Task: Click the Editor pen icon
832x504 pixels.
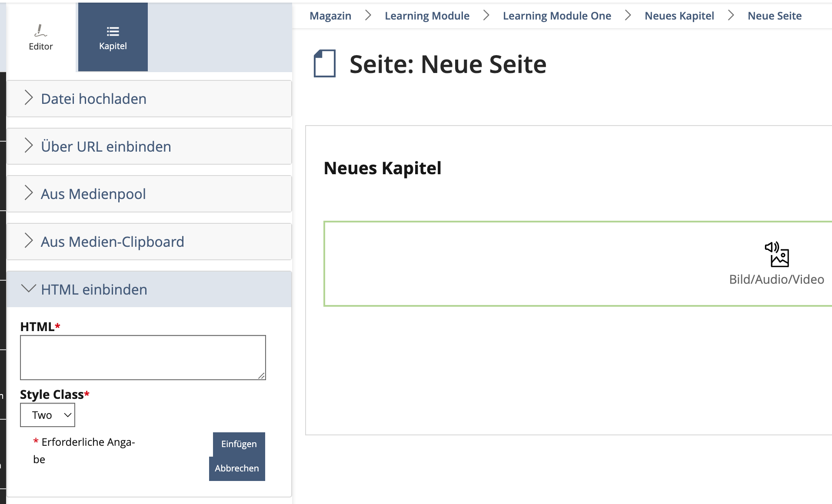Action: coord(40,30)
